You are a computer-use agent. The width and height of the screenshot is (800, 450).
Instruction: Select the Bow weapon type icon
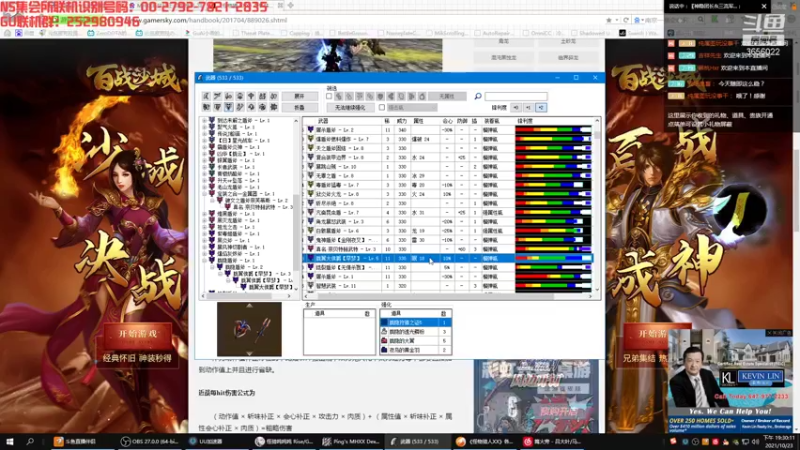pyautogui.click(x=273, y=108)
